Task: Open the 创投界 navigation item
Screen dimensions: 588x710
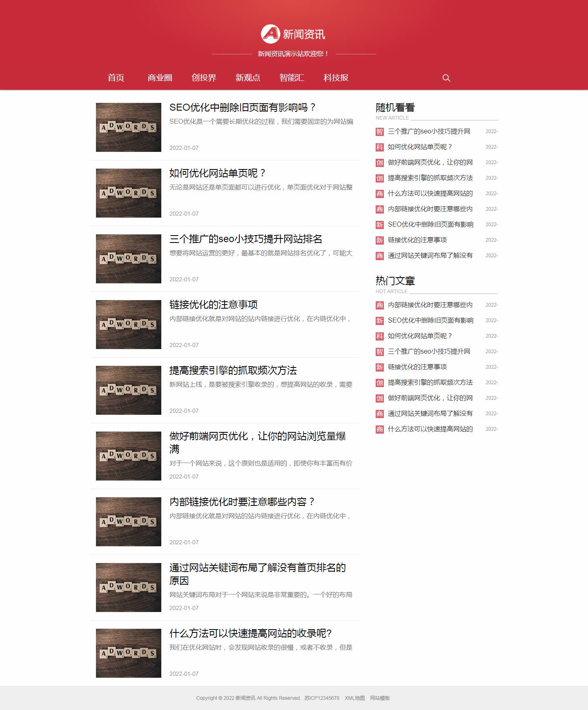Action: (204, 78)
